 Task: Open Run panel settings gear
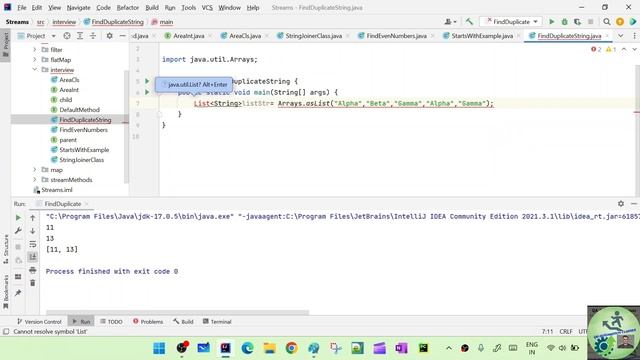[x=621, y=203]
